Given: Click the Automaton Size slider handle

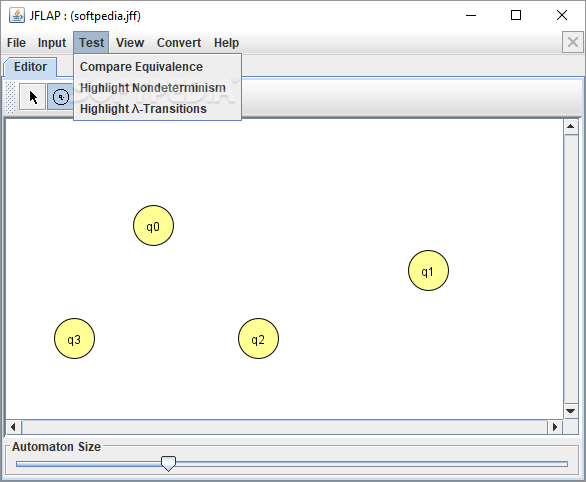Looking at the screenshot, I should (x=168, y=464).
